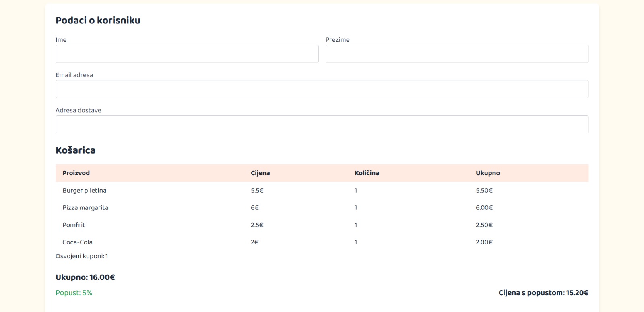Image resolution: width=644 pixels, height=312 pixels.
Task: Click the Podaci o korisniku heading
Action: pyautogui.click(x=98, y=21)
